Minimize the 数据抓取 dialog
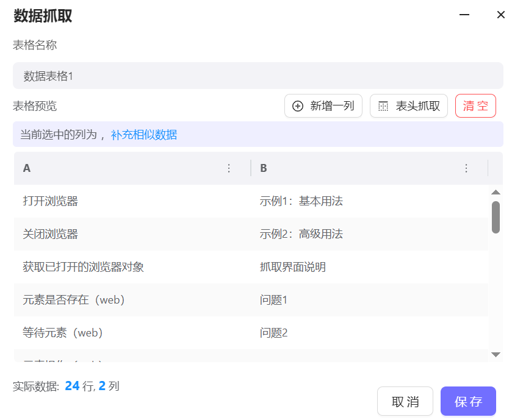This screenshot has height=420, width=512. point(465,15)
